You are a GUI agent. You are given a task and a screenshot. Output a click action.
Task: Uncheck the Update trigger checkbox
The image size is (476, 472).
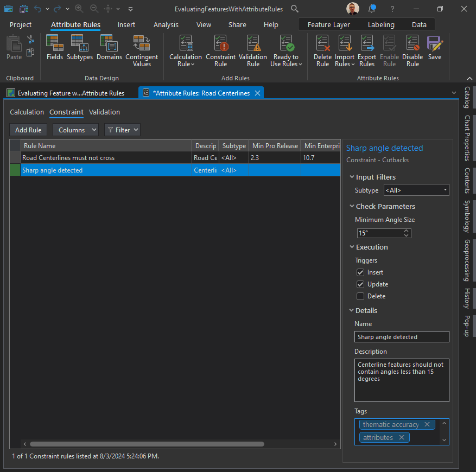(x=360, y=284)
